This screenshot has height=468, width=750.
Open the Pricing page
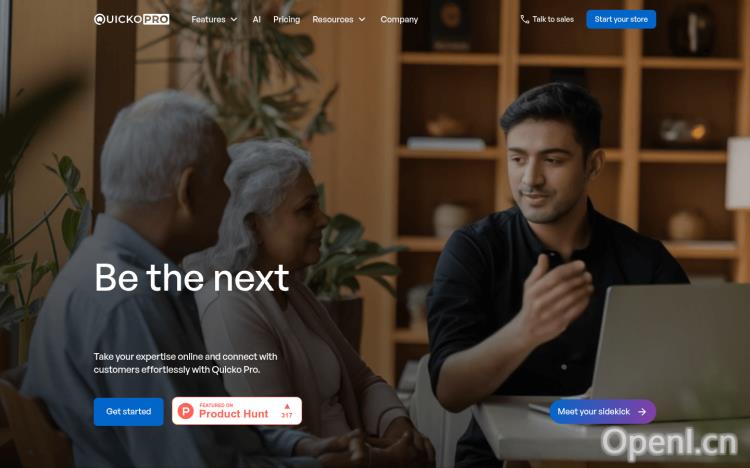click(x=287, y=20)
